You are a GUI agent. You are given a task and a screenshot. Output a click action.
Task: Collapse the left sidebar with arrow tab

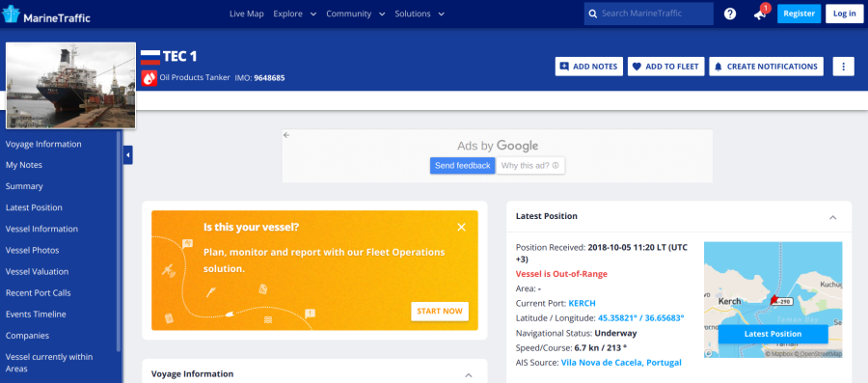coord(128,155)
